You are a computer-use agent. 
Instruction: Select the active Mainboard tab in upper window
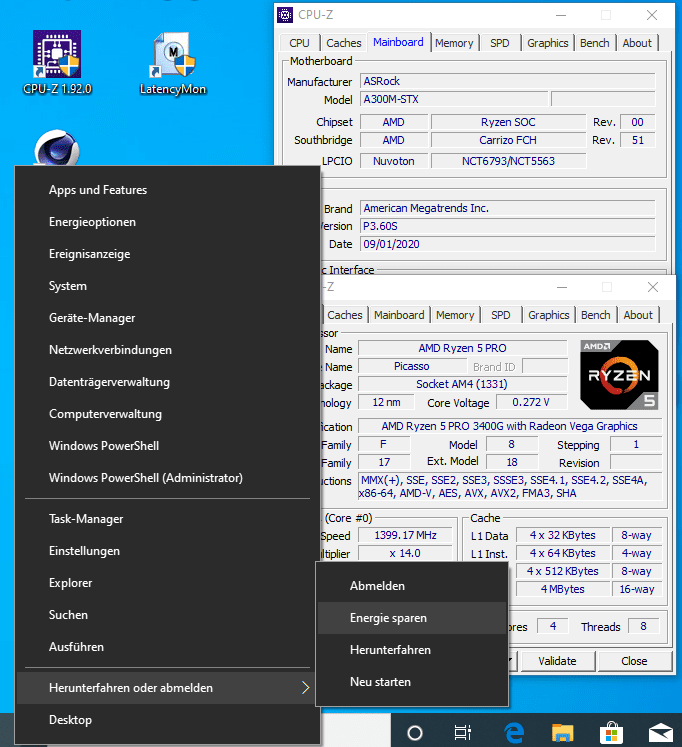click(x=398, y=42)
